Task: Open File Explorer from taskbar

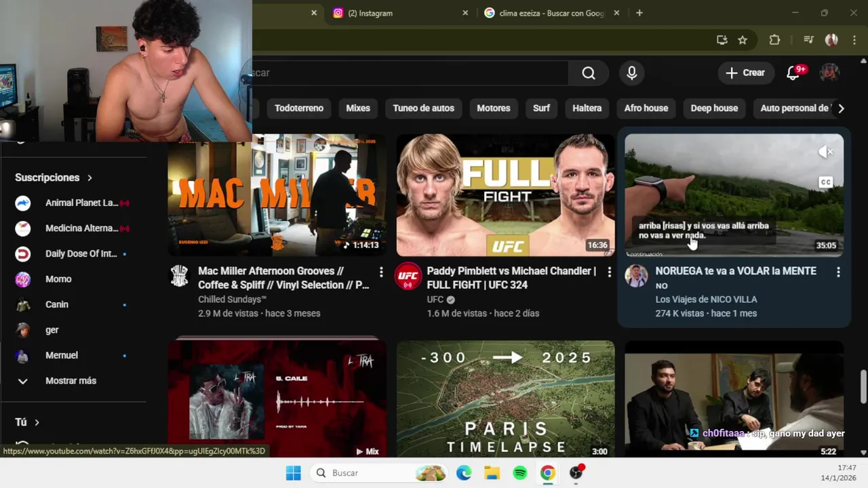Action: coord(492,473)
